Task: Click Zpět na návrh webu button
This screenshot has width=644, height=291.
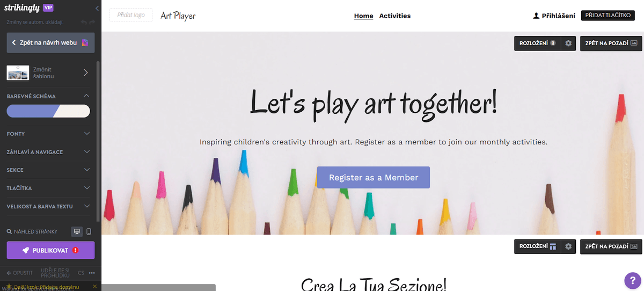Action: 50,42
